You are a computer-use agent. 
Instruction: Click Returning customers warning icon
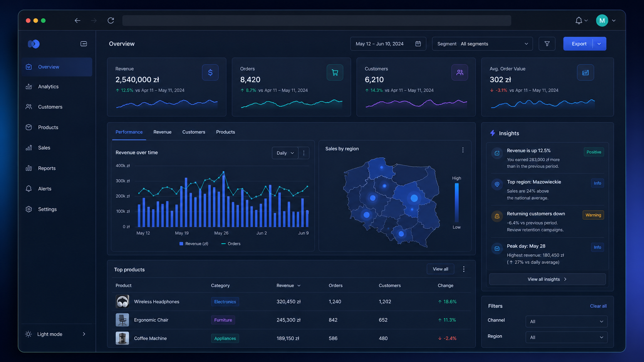coord(497,216)
